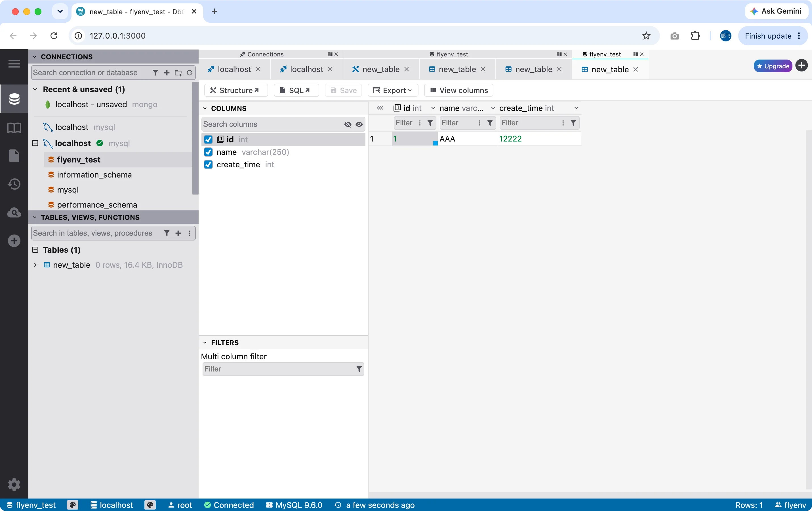Click the plus circle icon in sidebar
The image size is (812, 511).
coord(14,241)
